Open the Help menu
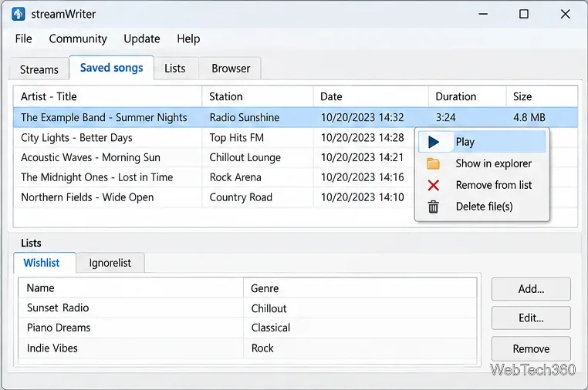 (188, 39)
